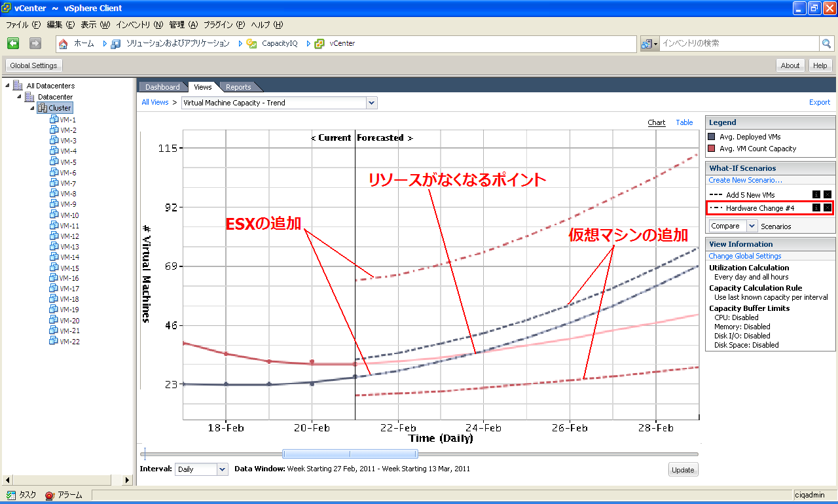Click the Help button at top right
Screen dimensions: 838x504
coord(820,65)
